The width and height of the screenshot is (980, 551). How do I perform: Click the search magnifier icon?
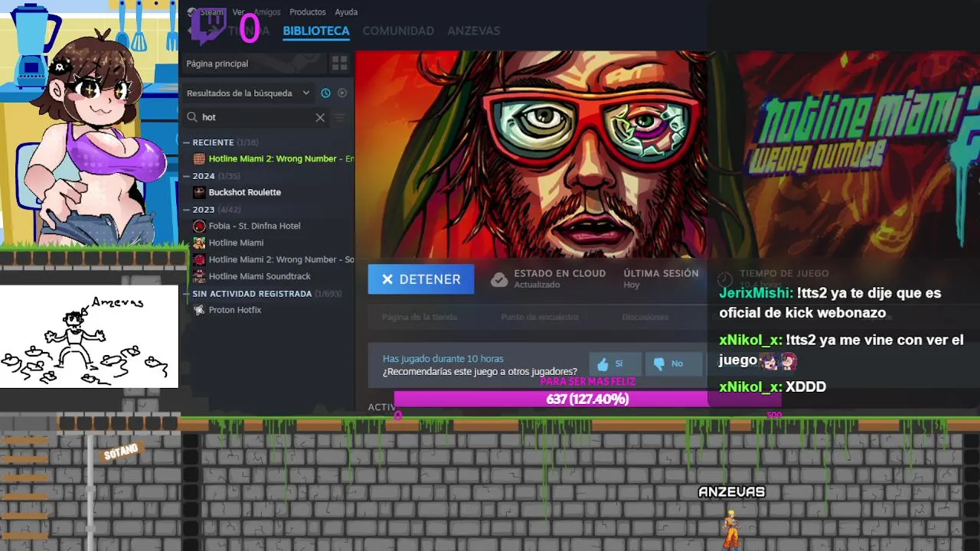tap(191, 117)
